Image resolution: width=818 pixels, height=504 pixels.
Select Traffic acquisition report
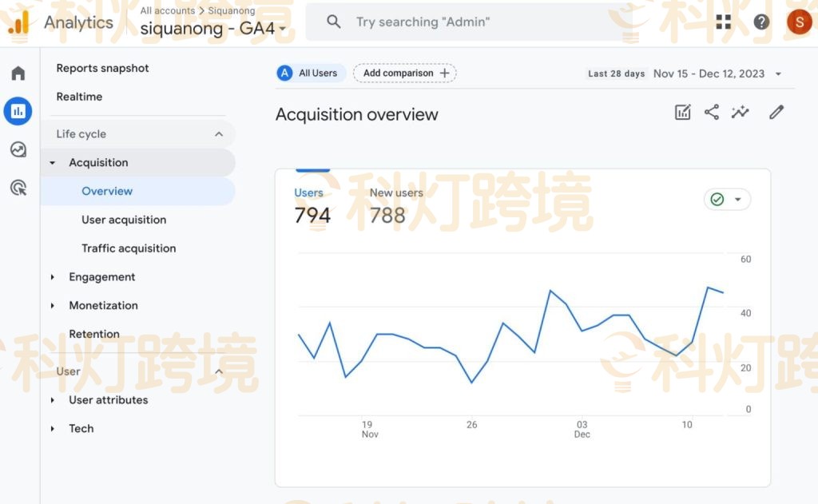pos(129,248)
